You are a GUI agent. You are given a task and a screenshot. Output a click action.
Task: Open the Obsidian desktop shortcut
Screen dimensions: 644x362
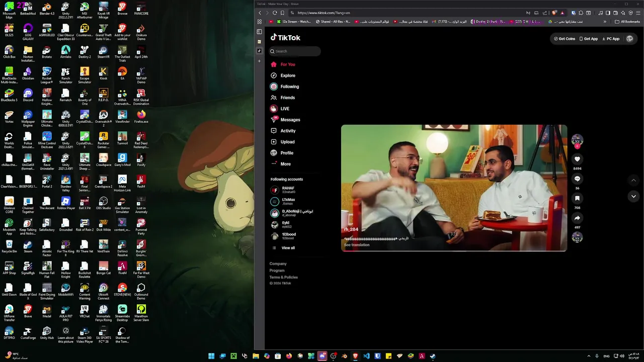28,73
